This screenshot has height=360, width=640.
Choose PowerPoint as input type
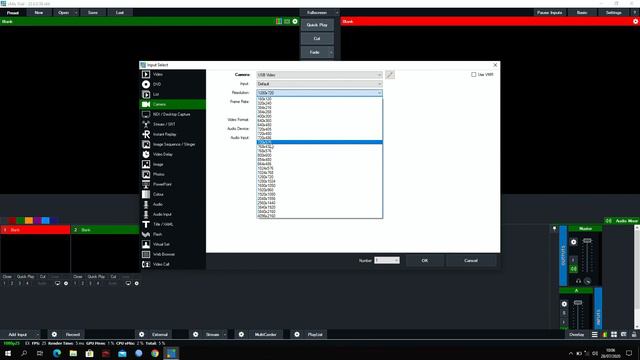click(x=172, y=184)
